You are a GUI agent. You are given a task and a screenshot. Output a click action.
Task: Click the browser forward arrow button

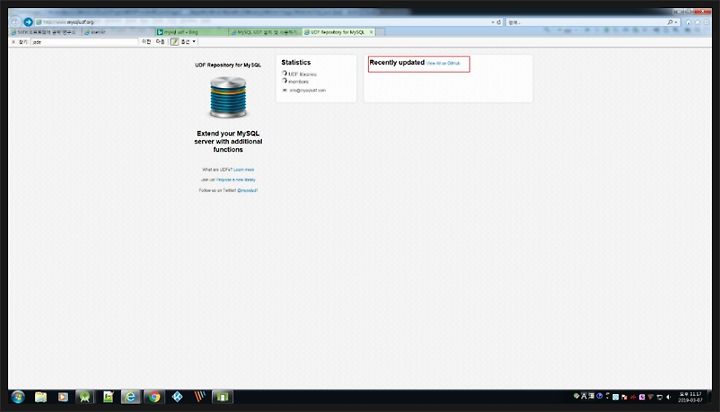[28, 22]
